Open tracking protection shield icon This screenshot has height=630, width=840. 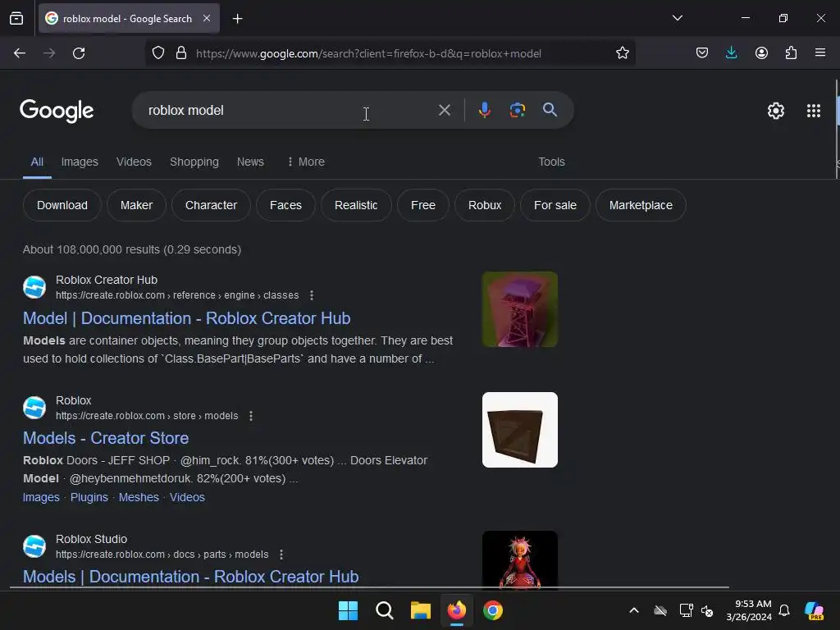tap(158, 53)
